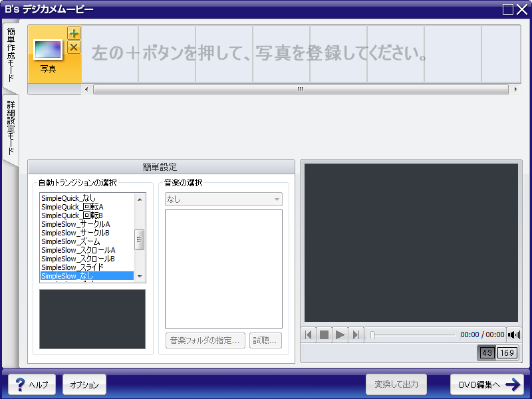
Task: Click the transition list scrollbar thumb
Action: (x=140, y=239)
